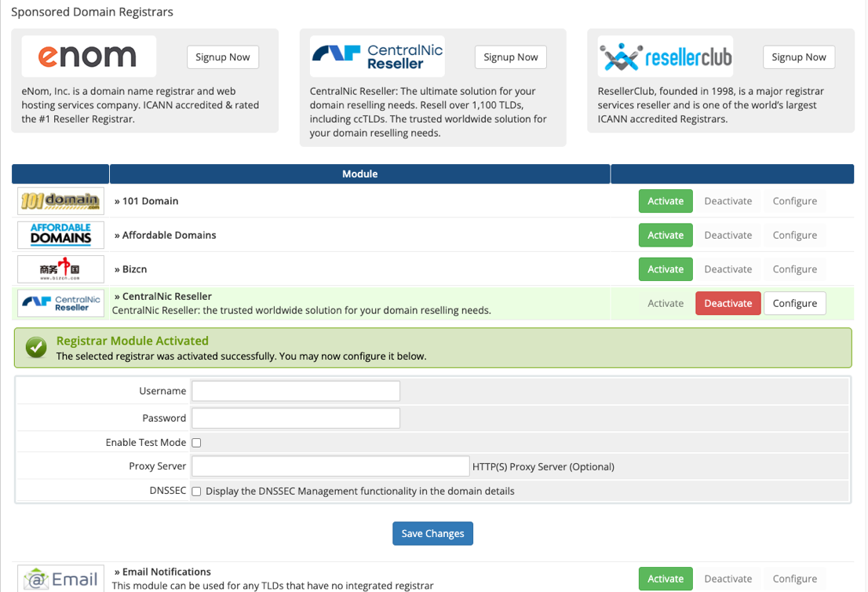The width and height of the screenshot is (868, 592).
Task: Click the 'Username' field label
Action: point(162,391)
